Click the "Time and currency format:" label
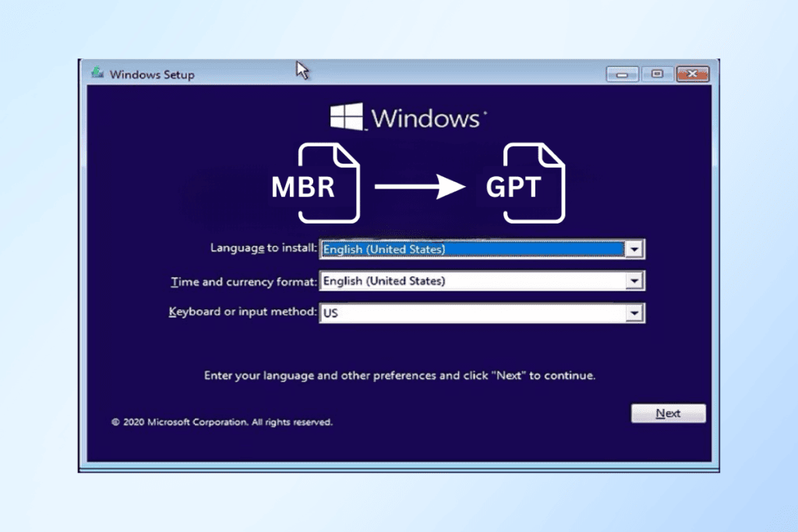The image size is (798, 532). 244,282
